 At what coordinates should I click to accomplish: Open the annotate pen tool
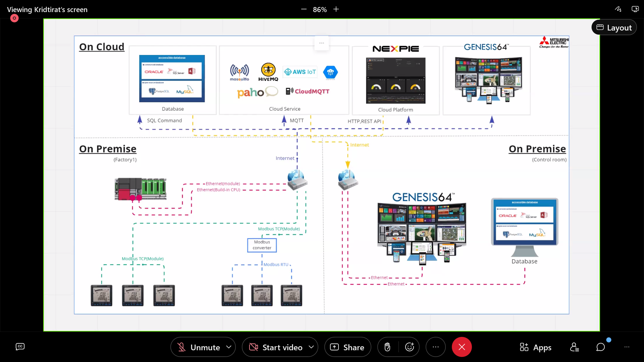618,9
